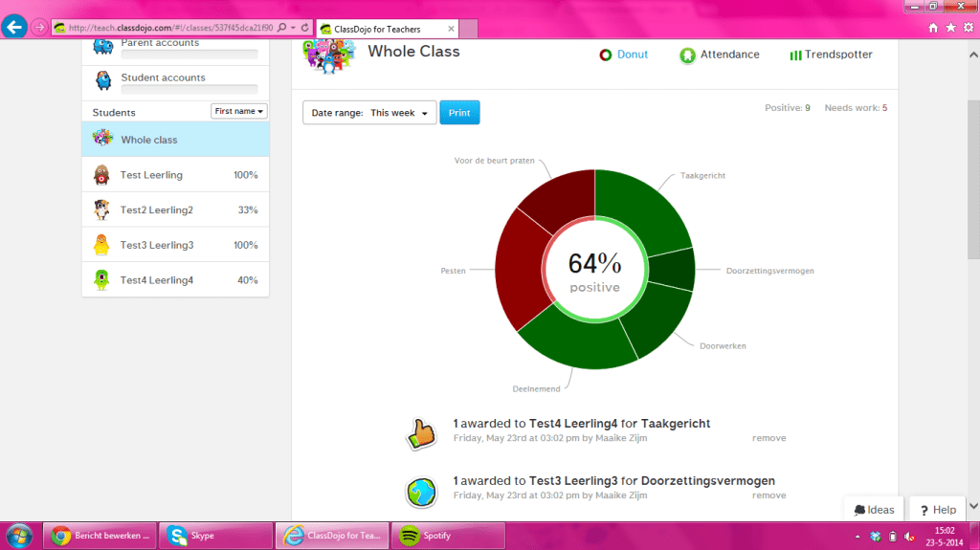Select student Test Leerling

coord(175,175)
